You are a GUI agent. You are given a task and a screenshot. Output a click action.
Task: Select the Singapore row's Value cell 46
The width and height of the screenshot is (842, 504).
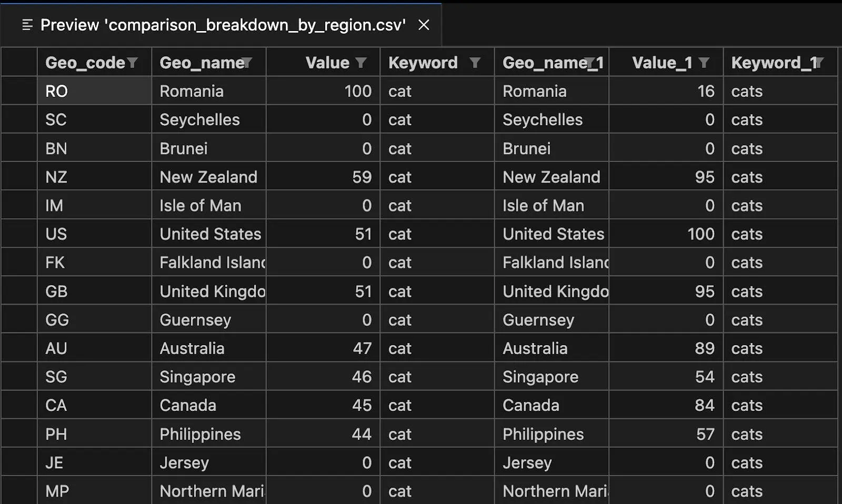pyautogui.click(x=323, y=377)
